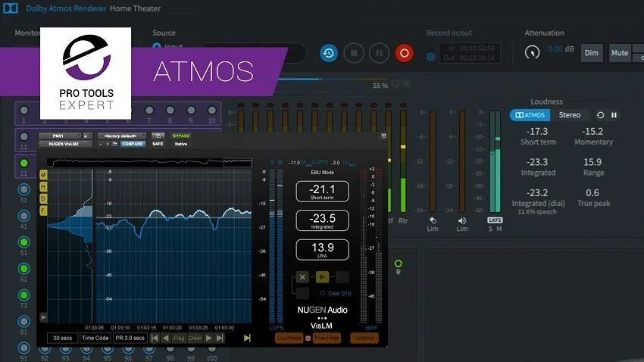Select previous preset with minus button
Screen dimensions: 644x362
coord(101,144)
